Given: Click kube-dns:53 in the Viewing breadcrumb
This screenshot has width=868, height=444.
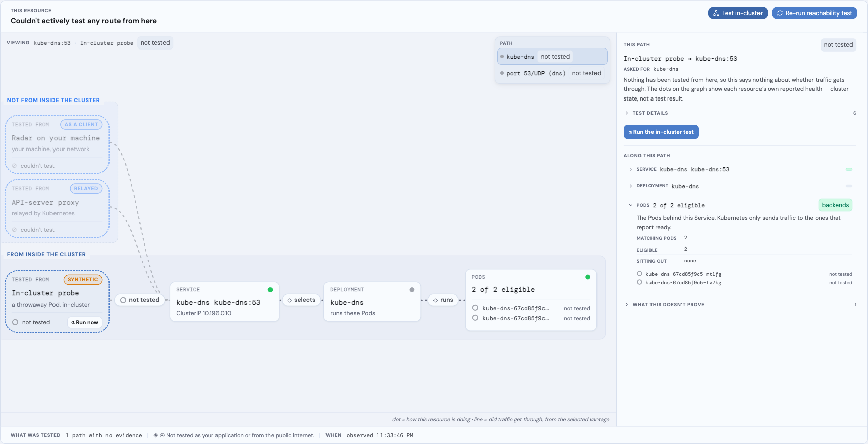Looking at the screenshot, I should [x=52, y=43].
